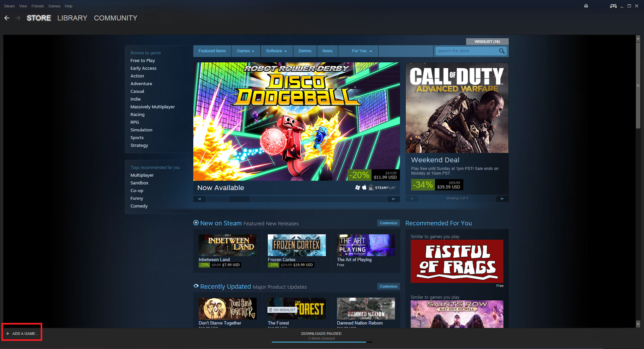
Task: Show next featured game right arrow
Action: click(393, 199)
